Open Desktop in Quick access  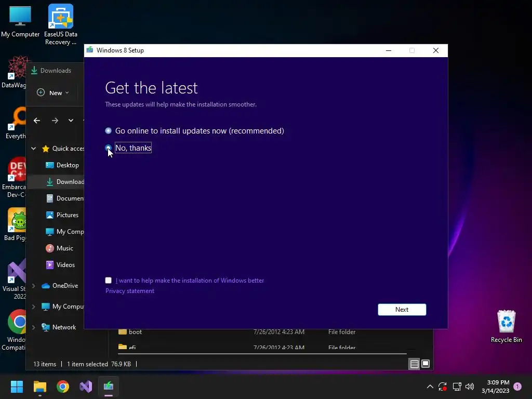[x=62, y=165]
